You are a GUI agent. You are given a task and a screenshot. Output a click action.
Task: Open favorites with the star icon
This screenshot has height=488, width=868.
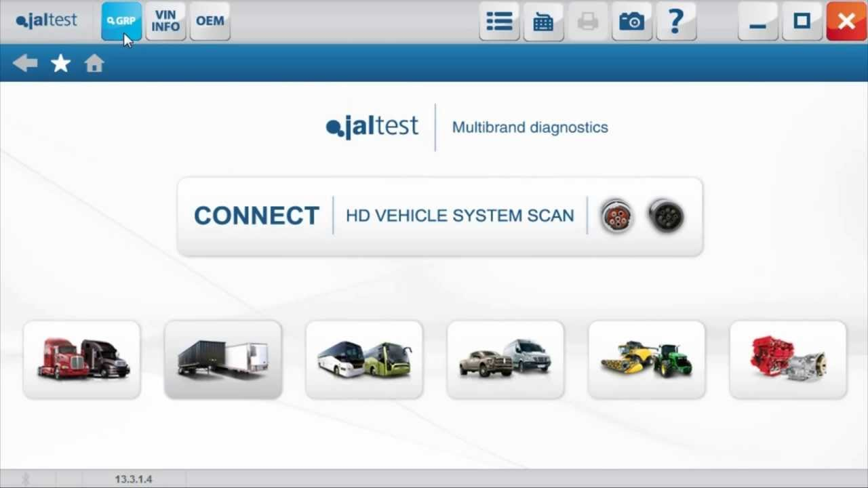[60, 62]
